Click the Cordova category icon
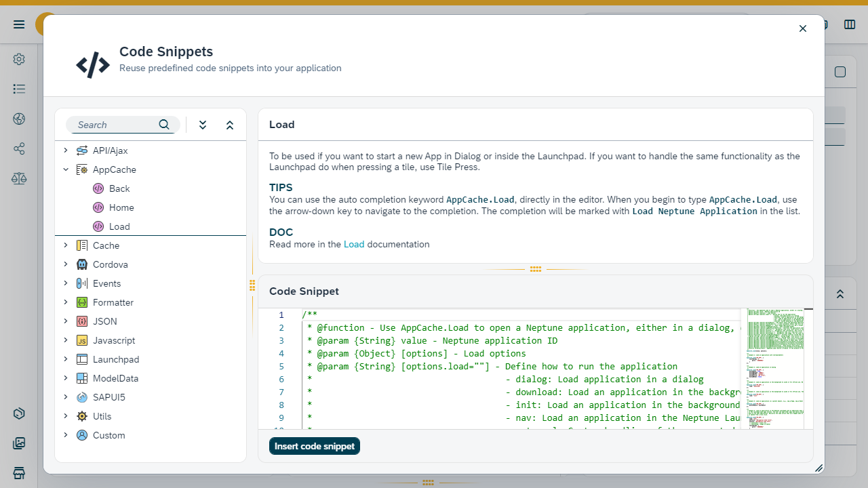This screenshot has width=868, height=488. click(82, 264)
